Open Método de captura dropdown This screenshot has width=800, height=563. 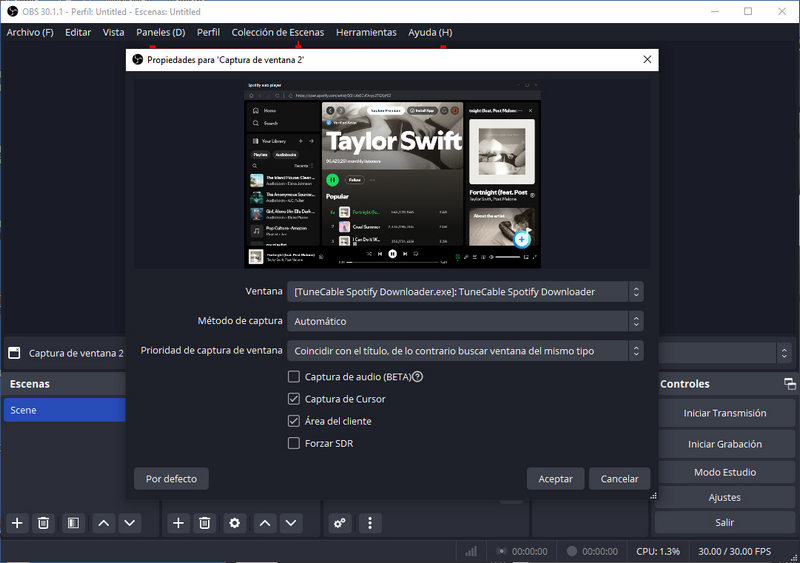pyautogui.click(x=465, y=321)
